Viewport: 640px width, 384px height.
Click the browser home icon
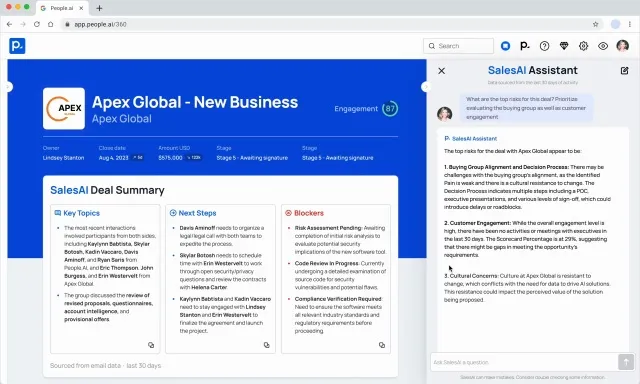[x=51, y=24]
